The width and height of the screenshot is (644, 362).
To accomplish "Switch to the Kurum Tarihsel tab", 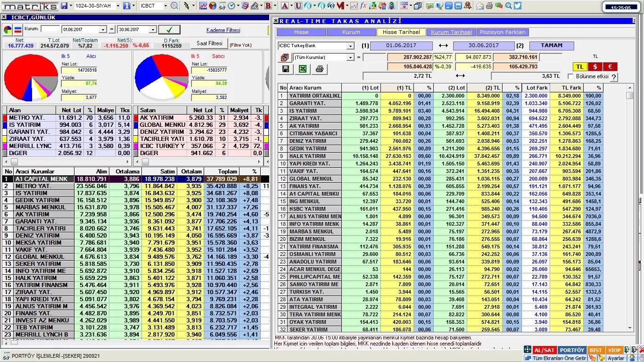I will [451, 32].
